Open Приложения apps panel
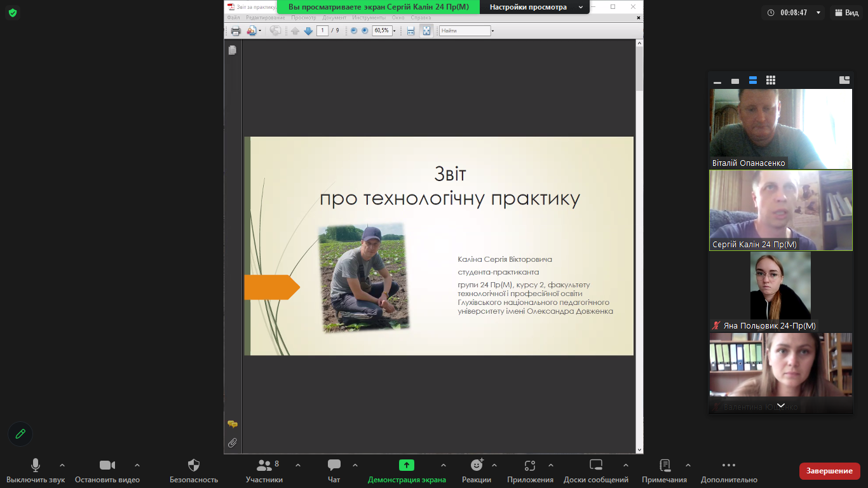The height and width of the screenshot is (488, 868). (x=530, y=471)
